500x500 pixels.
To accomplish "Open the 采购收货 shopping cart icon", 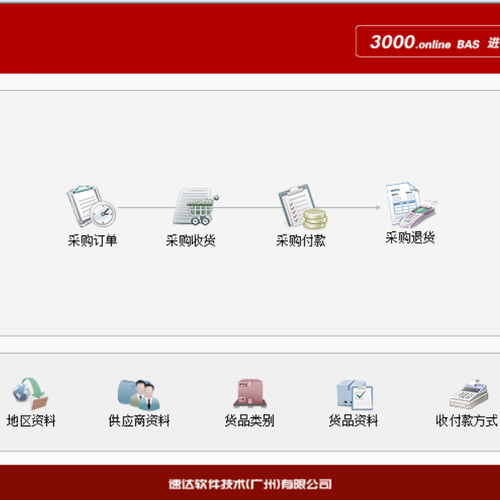I will (x=196, y=207).
